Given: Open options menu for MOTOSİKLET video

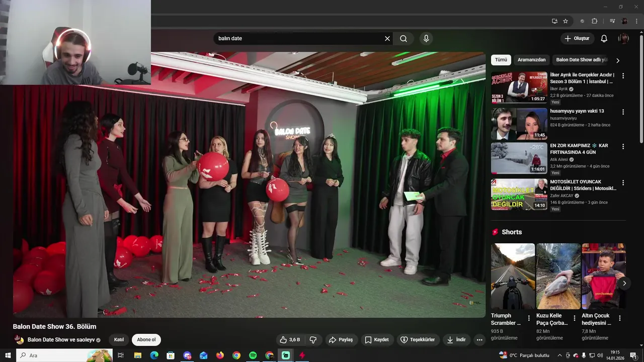Looking at the screenshot, I should tap(623, 183).
